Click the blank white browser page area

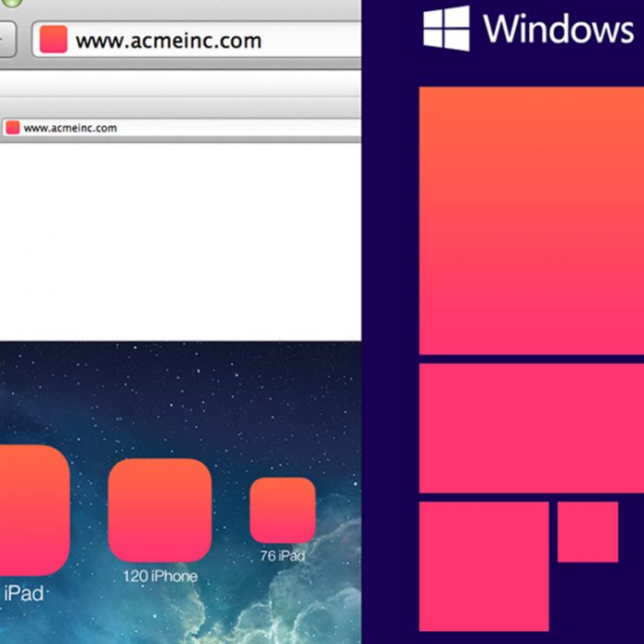[x=179, y=239]
